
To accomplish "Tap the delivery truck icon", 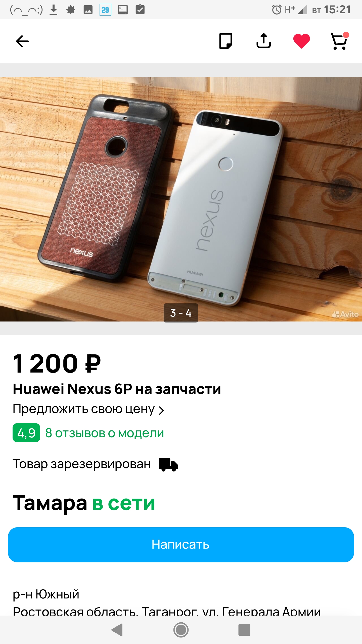I will point(169,464).
